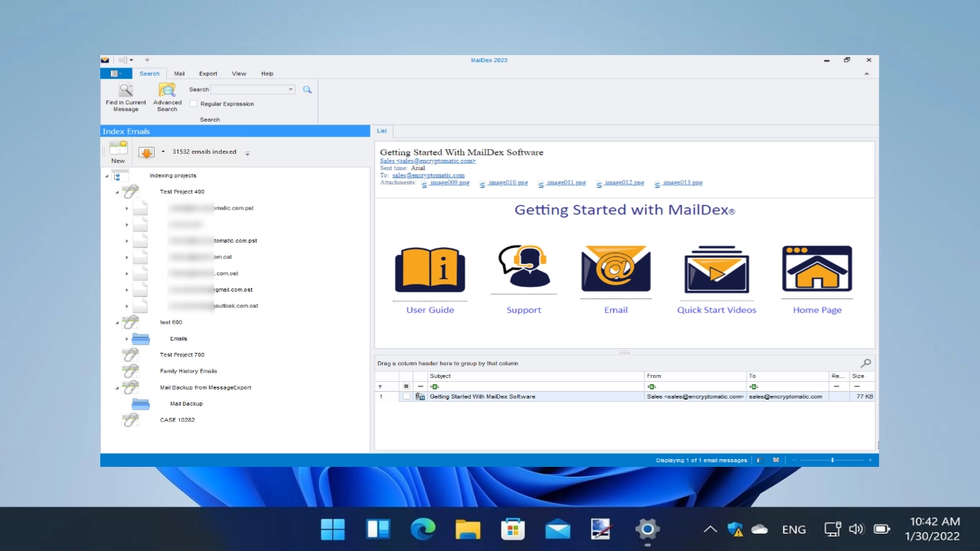980x551 pixels.
Task: Click Mail Backup folder icon
Action: coord(141,403)
